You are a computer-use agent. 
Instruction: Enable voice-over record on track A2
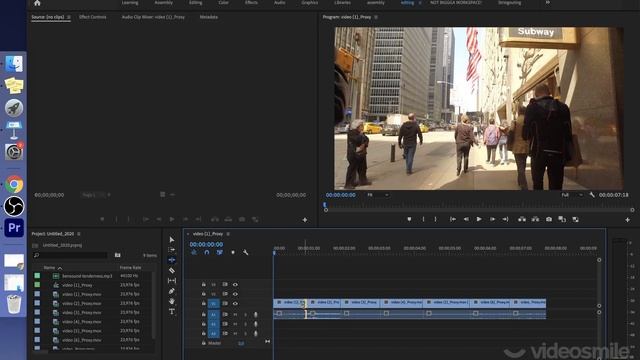(256, 324)
